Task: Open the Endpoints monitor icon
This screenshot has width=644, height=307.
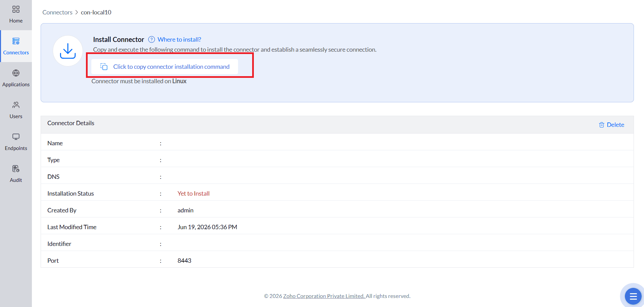Action: pyautogui.click(x=16, y=137)
